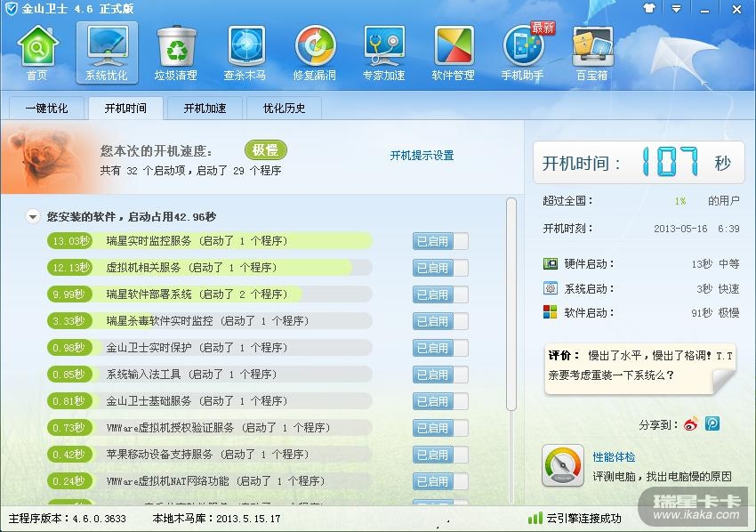Switch to 开机时间 tab

[125, 109]
